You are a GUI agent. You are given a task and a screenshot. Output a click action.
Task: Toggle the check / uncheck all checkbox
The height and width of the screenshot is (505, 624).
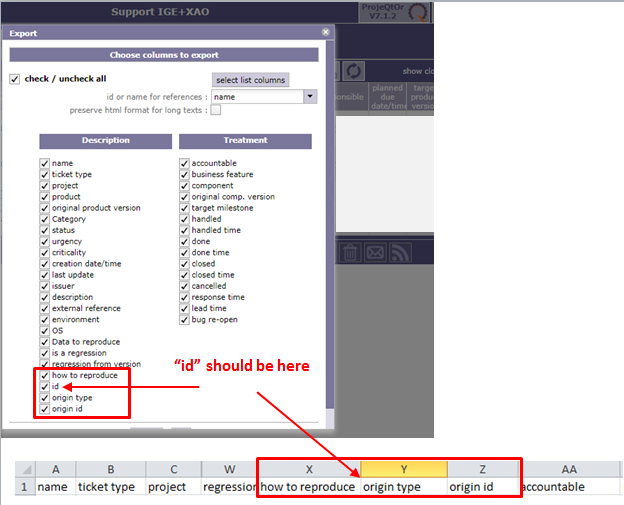tap(15, 80)
